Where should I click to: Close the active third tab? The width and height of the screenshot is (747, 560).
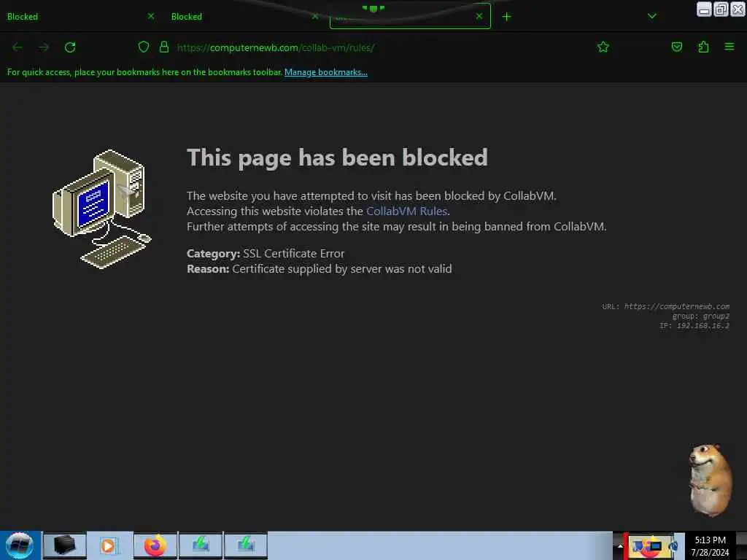(x=479, y=16)
